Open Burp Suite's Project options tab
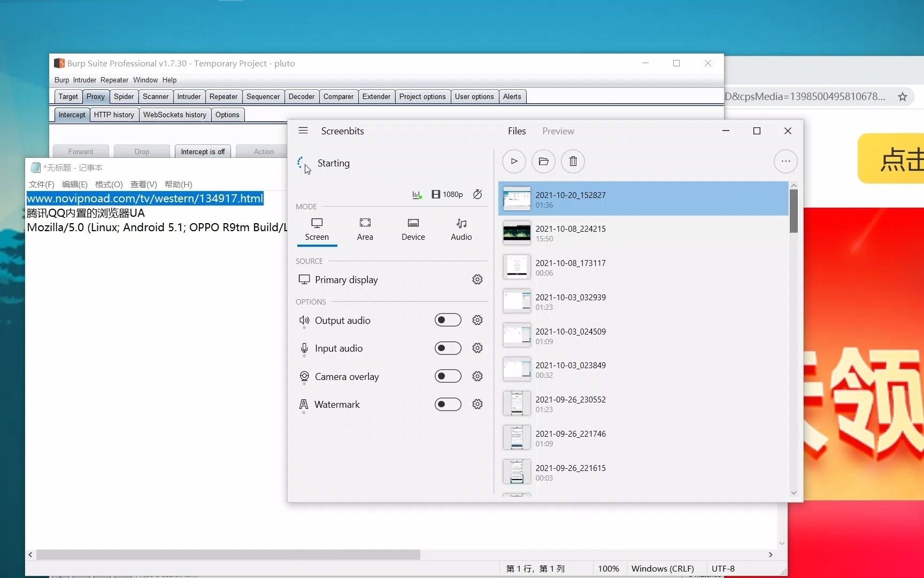924x578 pixels. click(x=422, y=96)
